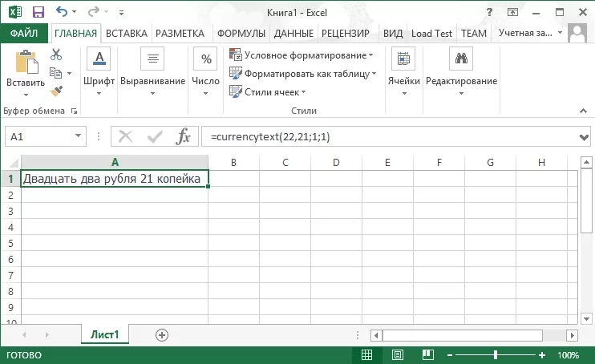Screen dimensions: 595x364
Task: Switch to Normal view in status bar
Action: pyautogui.click(x=366, y=355)
